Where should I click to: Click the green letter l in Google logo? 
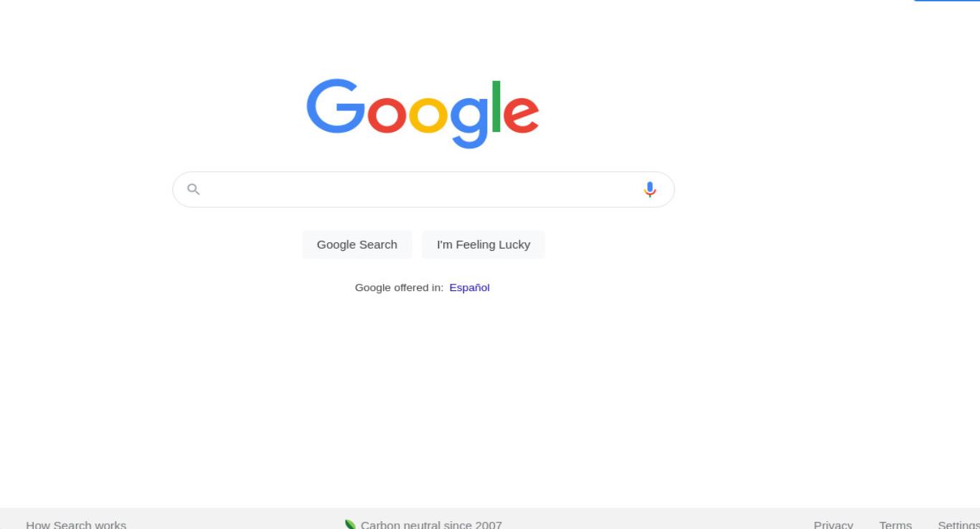tap(495, 107)
